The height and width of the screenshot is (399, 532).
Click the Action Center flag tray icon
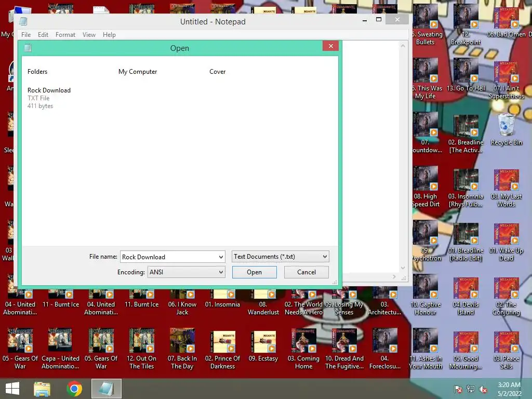pyautogui.click(x=458, y=389)
